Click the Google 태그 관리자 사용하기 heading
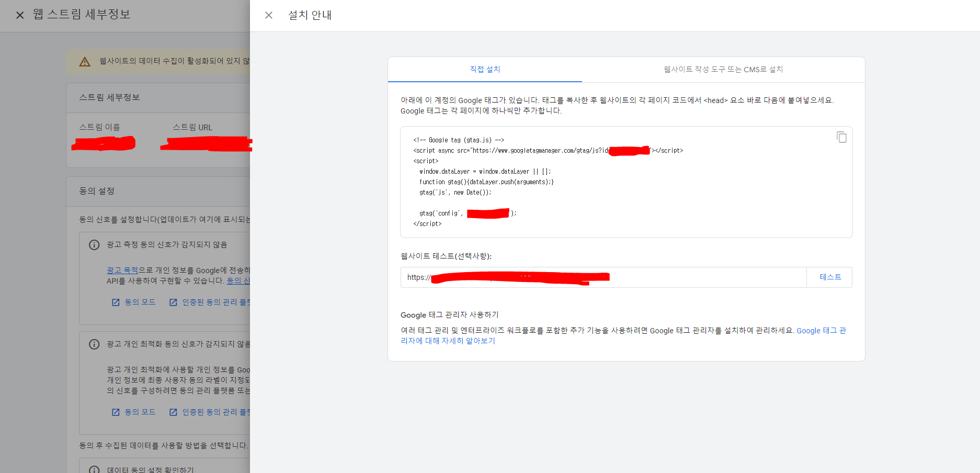980x473 pixels. (x=450, y=314)
